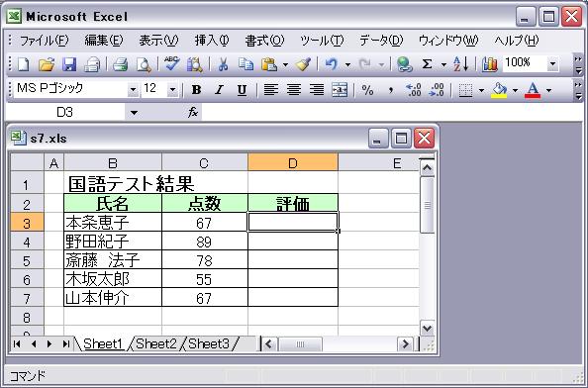Toggle Underline formatting
The image size is (588, 388).
pos(242,90)
